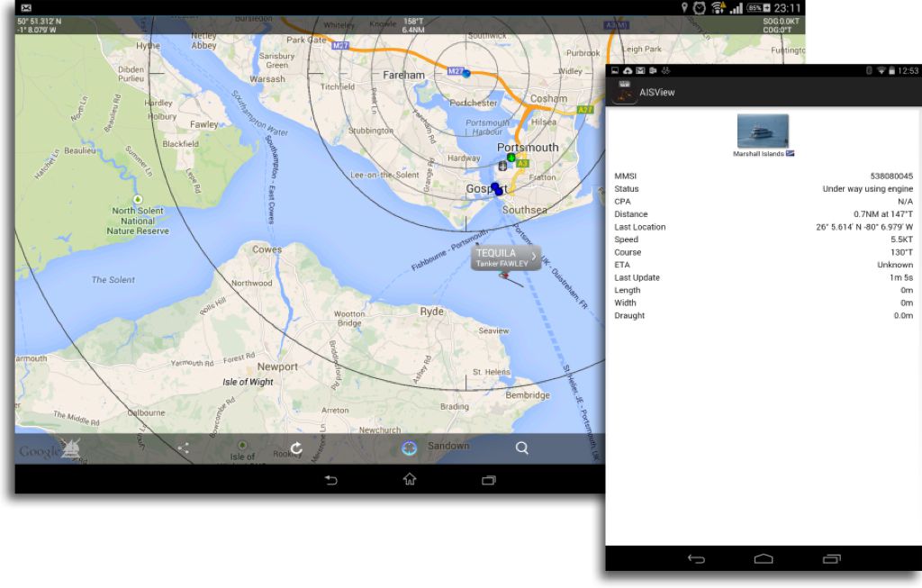This screenshot has height=588, width=922.
Task: Tap the 12:53 clock on phone
Action: (x=908, y=70)
